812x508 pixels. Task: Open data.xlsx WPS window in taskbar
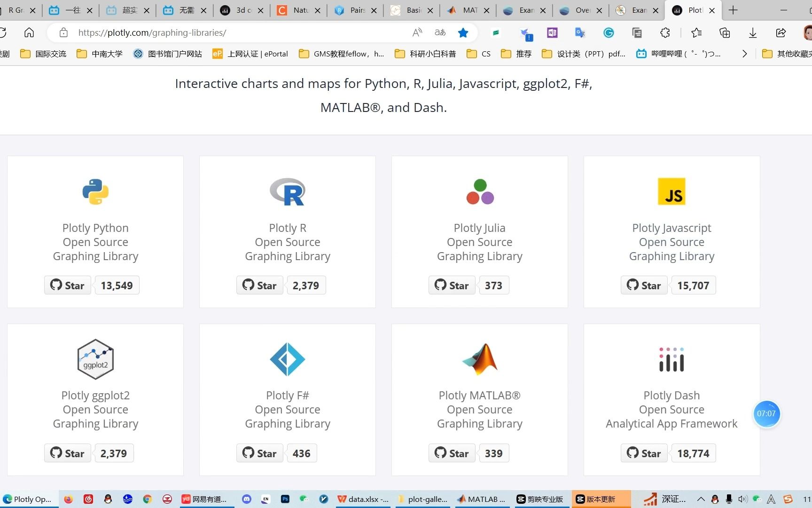tap(363, 499)
